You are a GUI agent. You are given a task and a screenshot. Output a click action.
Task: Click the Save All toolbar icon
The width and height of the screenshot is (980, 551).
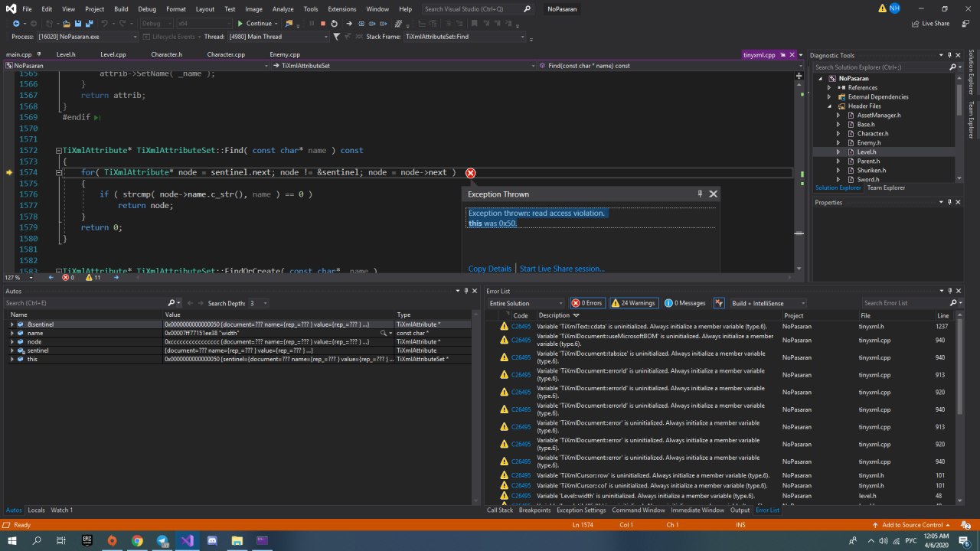tap(90, 24)
